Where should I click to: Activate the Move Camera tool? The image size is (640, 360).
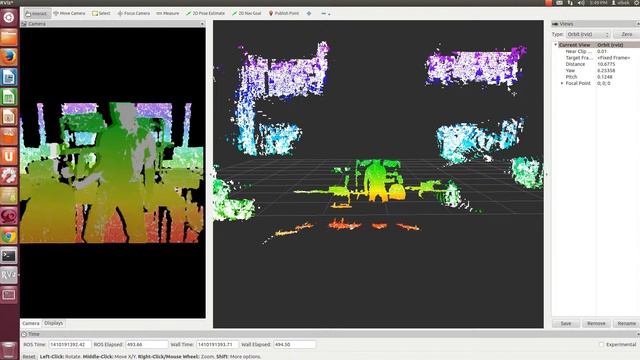coord(69,13)
